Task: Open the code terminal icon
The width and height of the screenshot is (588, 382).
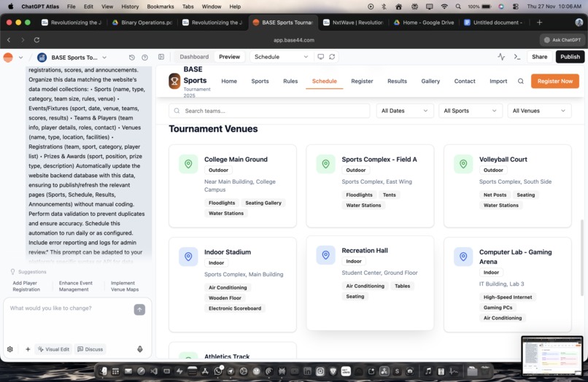Action: click(x=517, y=57)
